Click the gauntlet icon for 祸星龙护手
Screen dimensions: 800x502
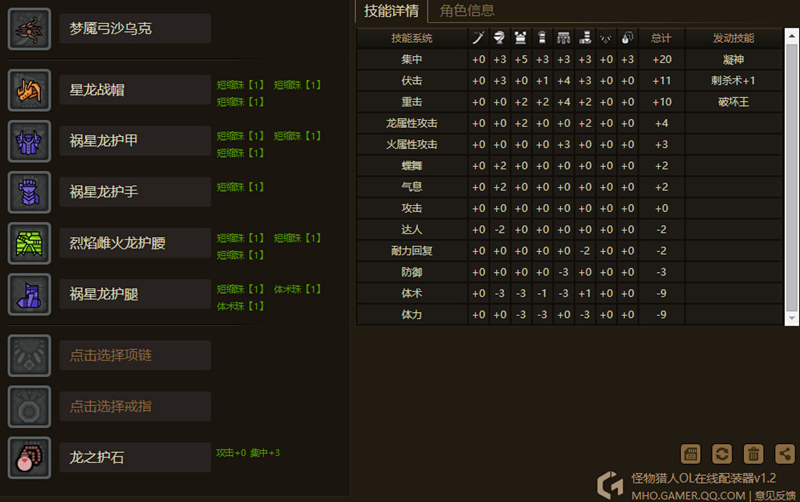point(29,192)
